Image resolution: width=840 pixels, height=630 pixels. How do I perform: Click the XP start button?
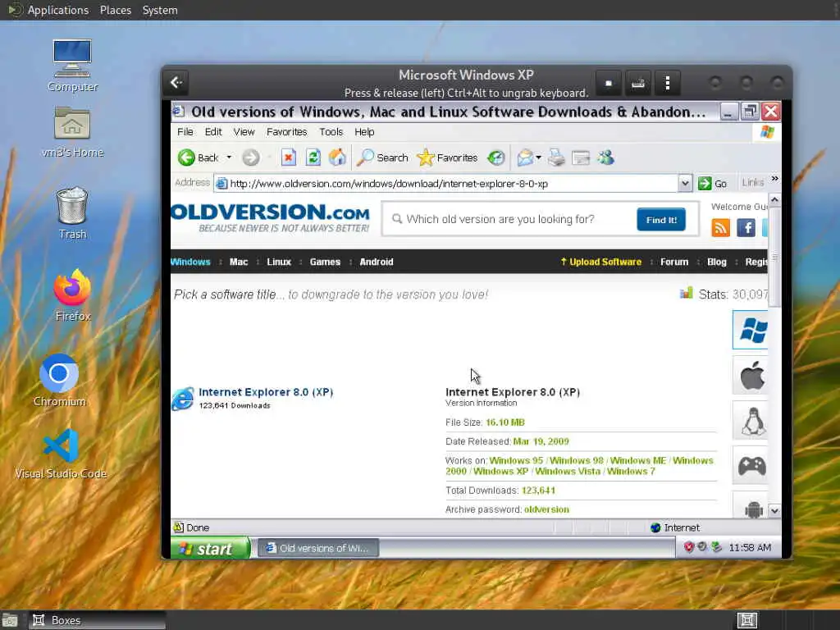coord(210,549)
